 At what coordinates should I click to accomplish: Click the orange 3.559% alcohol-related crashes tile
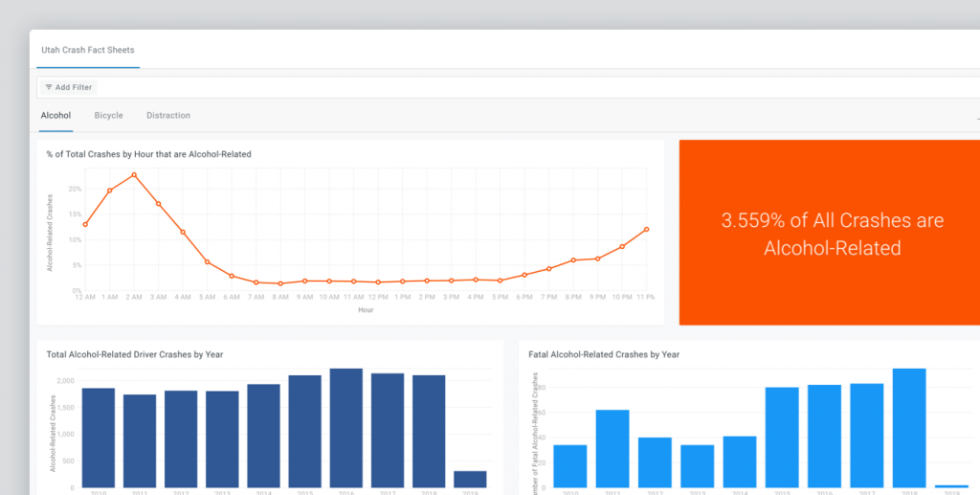[831, 233]
